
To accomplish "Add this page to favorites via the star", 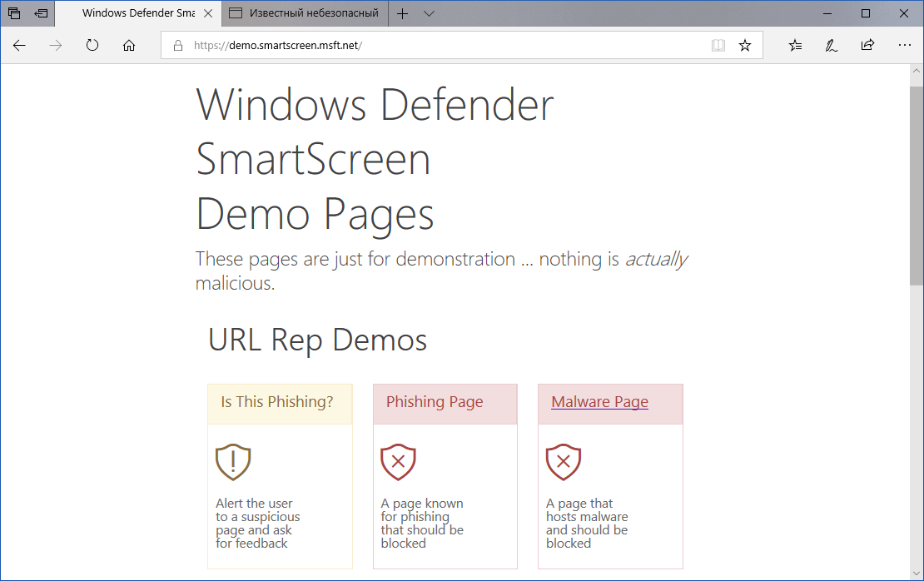I will (744, 46).
